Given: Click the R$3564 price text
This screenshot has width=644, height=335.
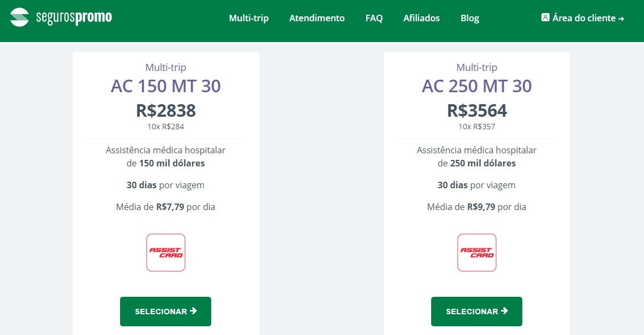Looking at the screenshot, I should coord(477,111).
